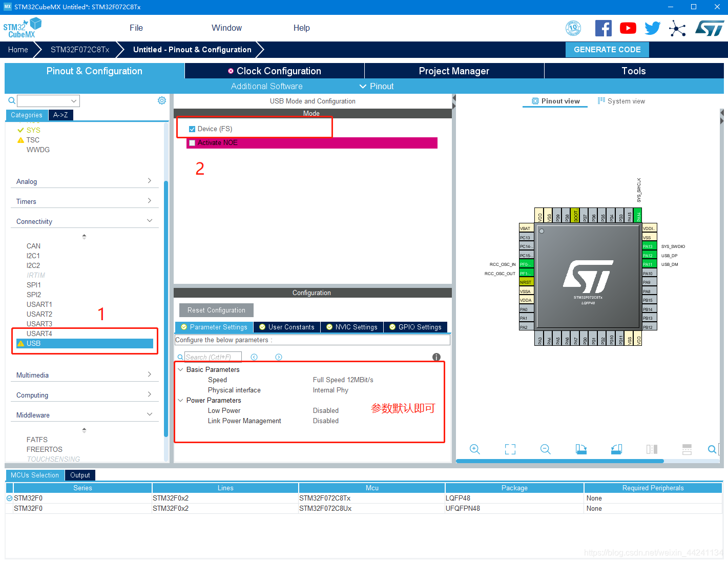Collapse Power Parameters group
Image resolution: width=728 pixels, height=562 pixels.
pyautogui.click(x=180, y=400)
